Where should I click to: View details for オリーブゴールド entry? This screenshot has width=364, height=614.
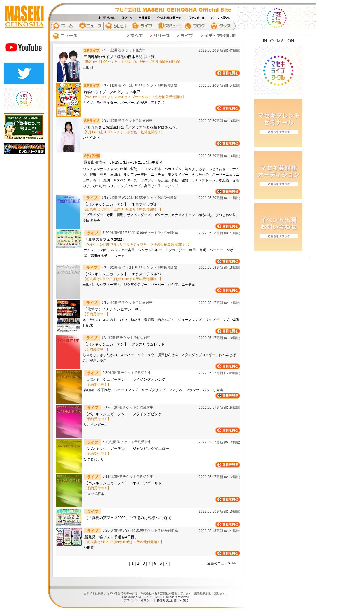pyautogui.click(x=228, y=499)
